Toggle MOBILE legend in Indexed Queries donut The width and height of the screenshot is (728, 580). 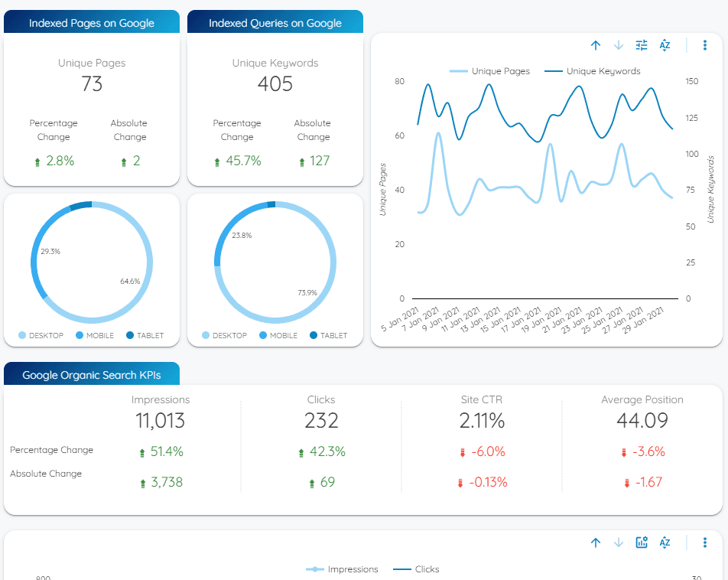pyautogui.click(x=278, y=336)
